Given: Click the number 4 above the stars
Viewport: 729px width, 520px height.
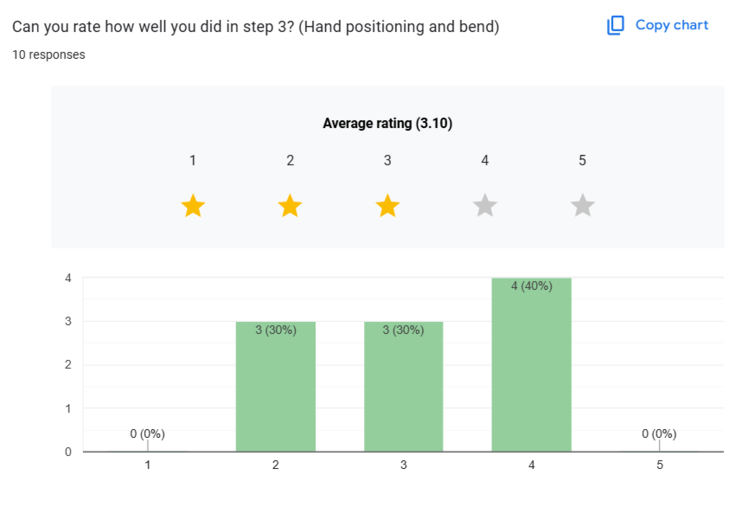Looking at the screenshot, I should click(x=485, y=160).
